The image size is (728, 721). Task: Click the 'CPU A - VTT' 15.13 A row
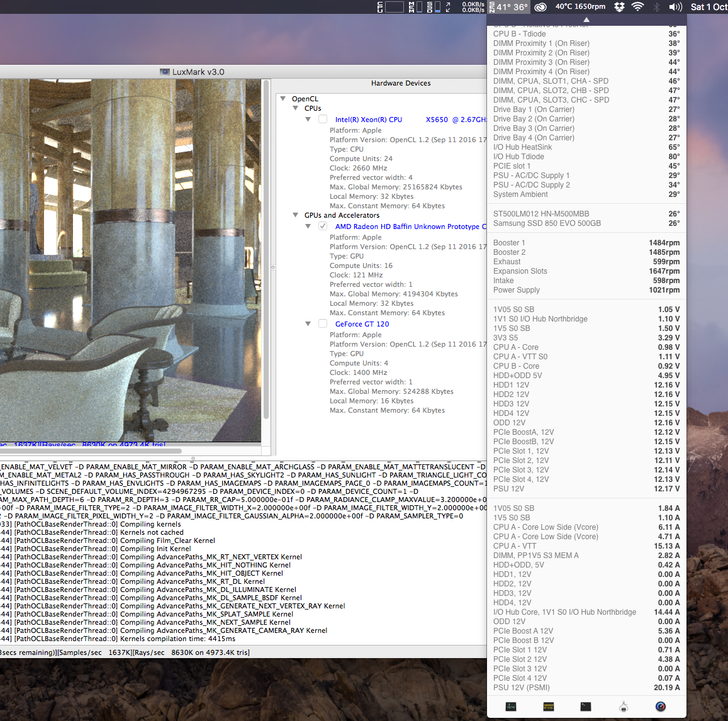click(586, 546)
